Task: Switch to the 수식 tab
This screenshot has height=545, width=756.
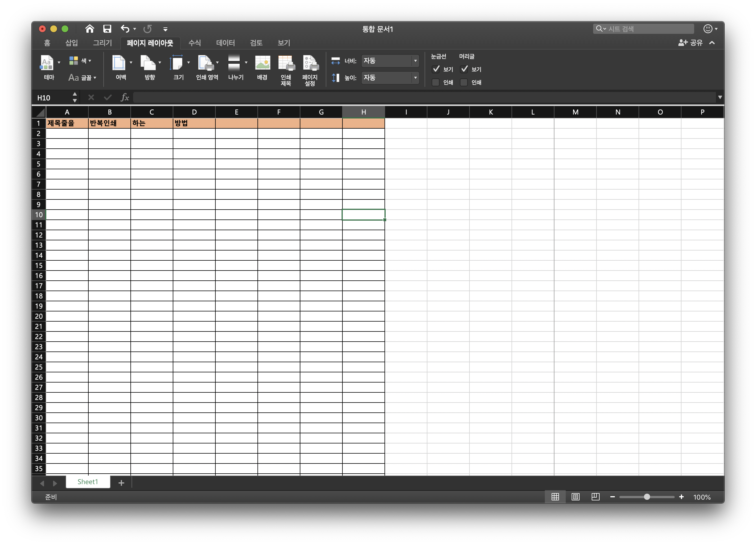Action: [195, 43]
